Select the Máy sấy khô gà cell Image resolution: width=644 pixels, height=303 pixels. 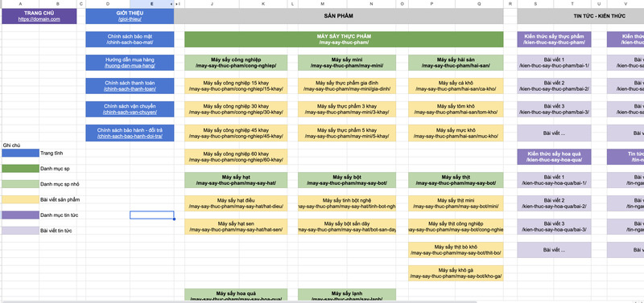tap(456, 273)
